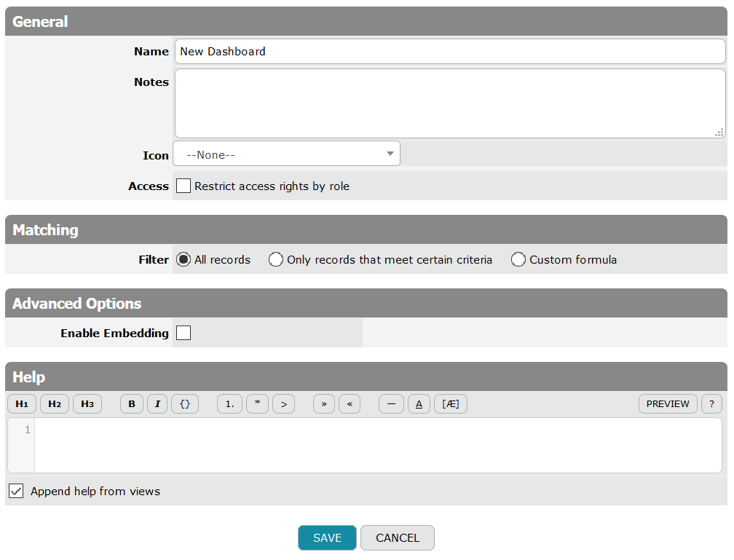This screenshot has width=734, height=560.
Task: Insert a Heading 3 with the H3 button
Action: [87, 404]
